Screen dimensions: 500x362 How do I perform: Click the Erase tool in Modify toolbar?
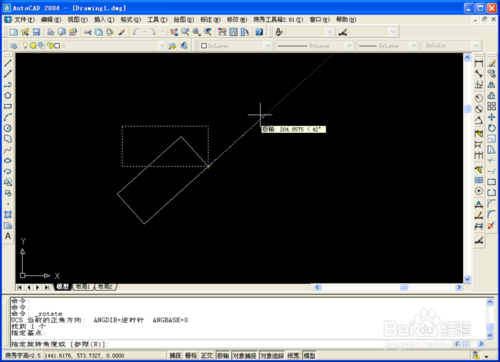coord(492,63)
